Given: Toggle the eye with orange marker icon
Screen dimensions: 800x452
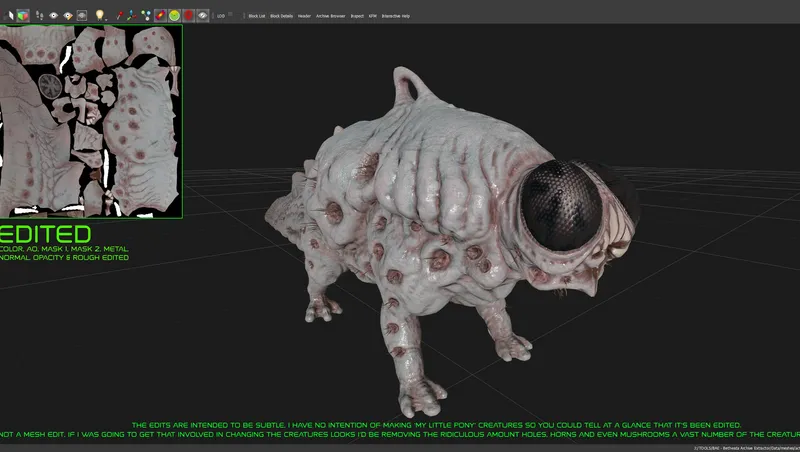Looking at the screenshot, I should click(x=67, y=16).
